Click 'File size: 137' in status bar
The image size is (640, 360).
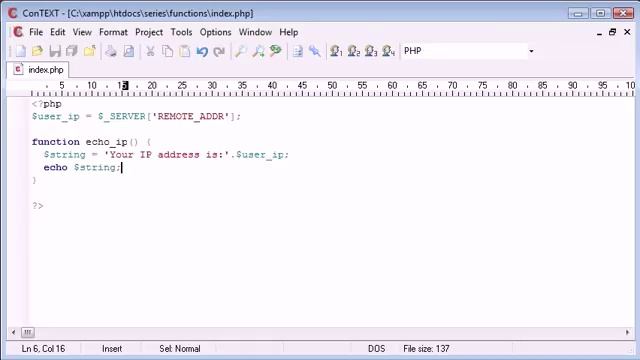(x=426, y=349)
